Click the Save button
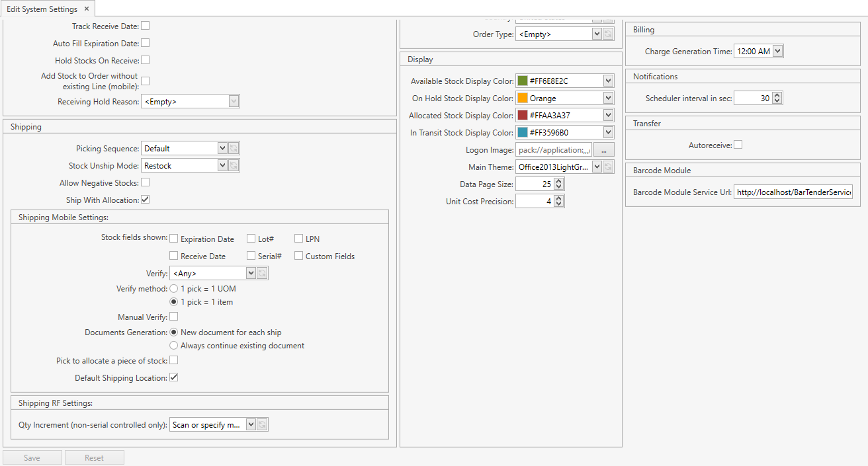The height and width of the screenshot is (466, 868). click(32, 457)
